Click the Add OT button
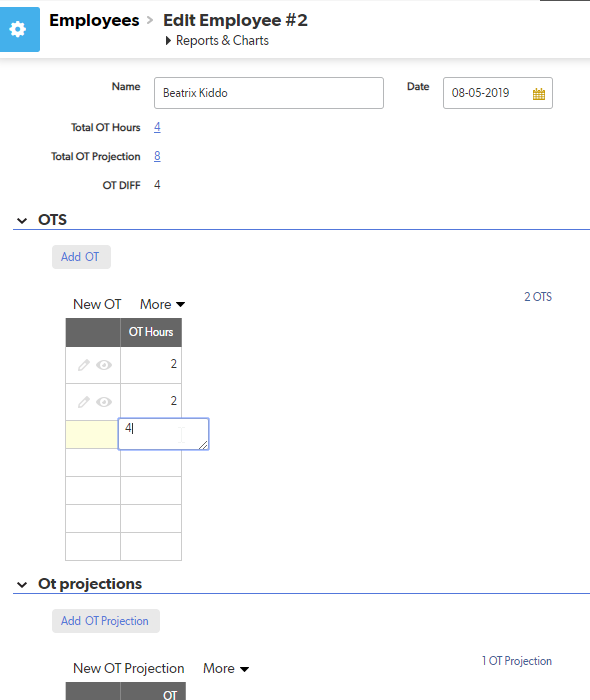 [x=81, y=257]
